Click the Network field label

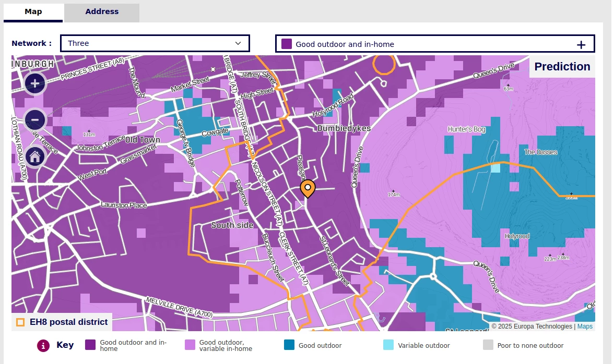coord(31,43)
